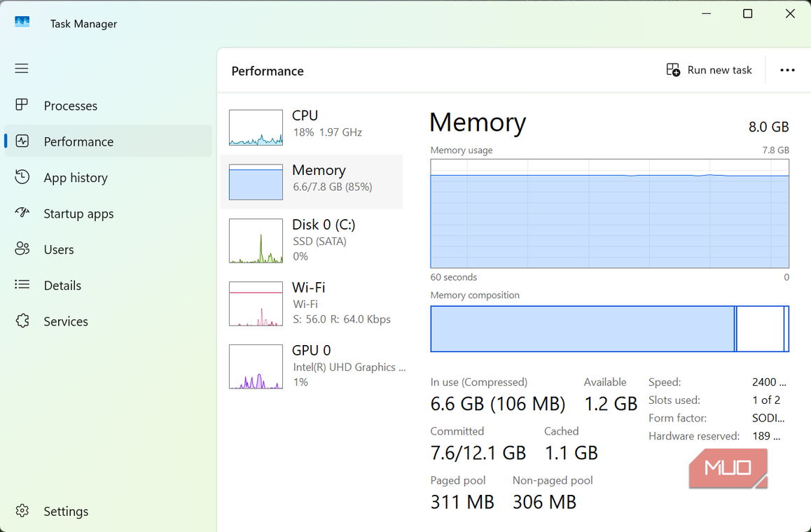The width and height of the screenshot is (811, 532).
Task: Click the 1.2 GB Available value
Action: pyautogui.click(x=610, y=403)
